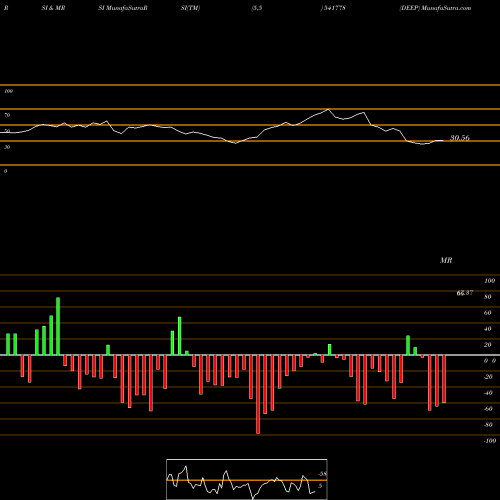
Task: Click the 30 level label on RSI axis
Action: pyautogui.click(x=7, y=147)
